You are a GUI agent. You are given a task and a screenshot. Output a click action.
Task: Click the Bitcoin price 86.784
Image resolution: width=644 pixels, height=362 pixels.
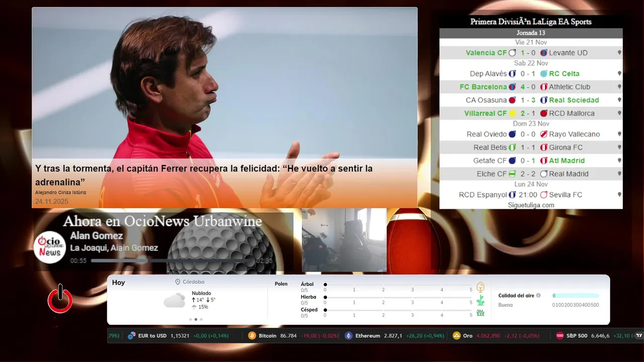point(288,335)
